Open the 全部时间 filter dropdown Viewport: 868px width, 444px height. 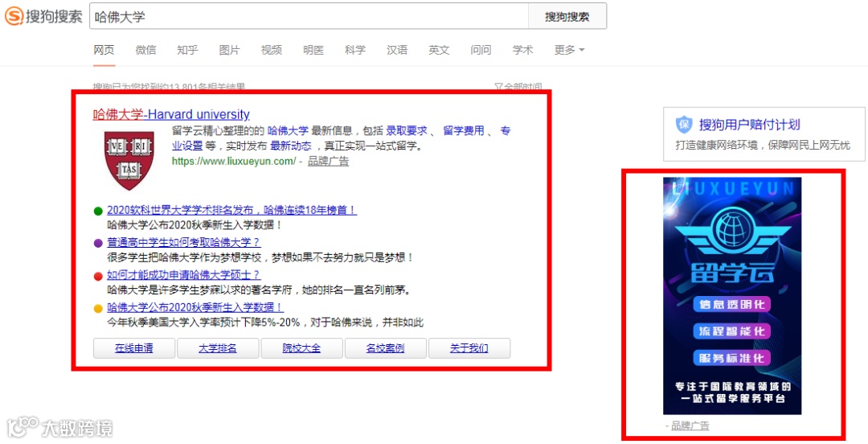tap(518, 87)
